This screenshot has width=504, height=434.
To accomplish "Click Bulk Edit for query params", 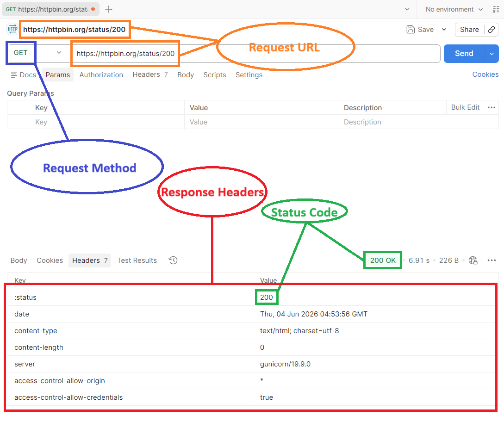I will [465, 107].
